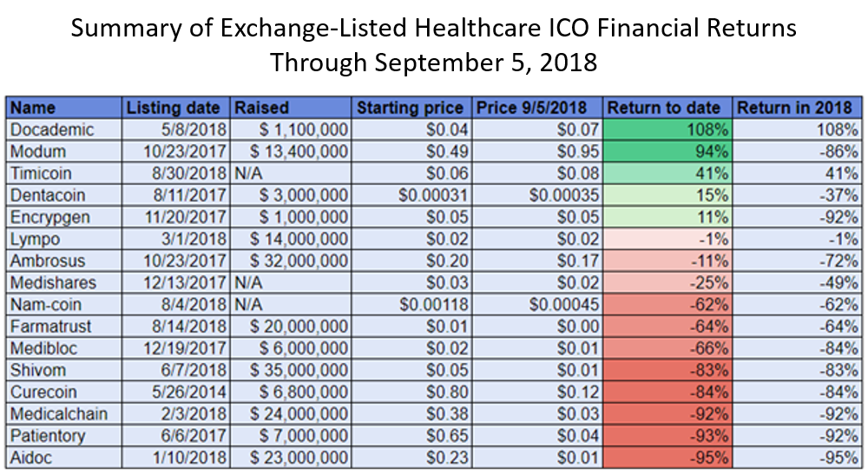Click the Nam-coin price $0.00045 cell
Screen dimensions: 868x476
[537, 304]
